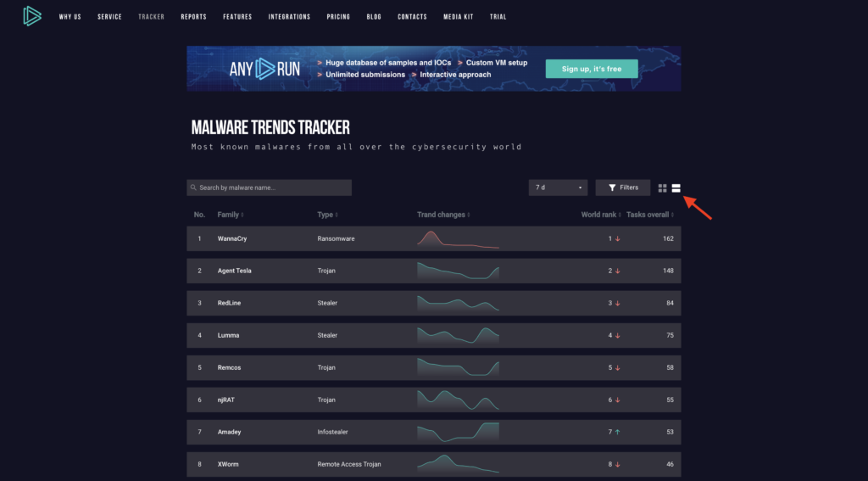The image size is (868, 481).
Task: Click the XWorm rank down arrow
Action: (x=618, y=465)
